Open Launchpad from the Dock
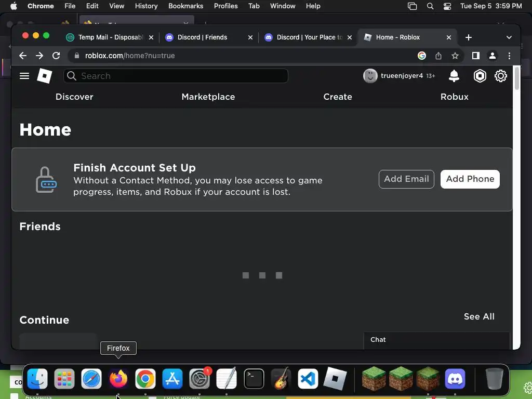The width and height of the screenshot is (532, 399). click(x=64, y=378)
